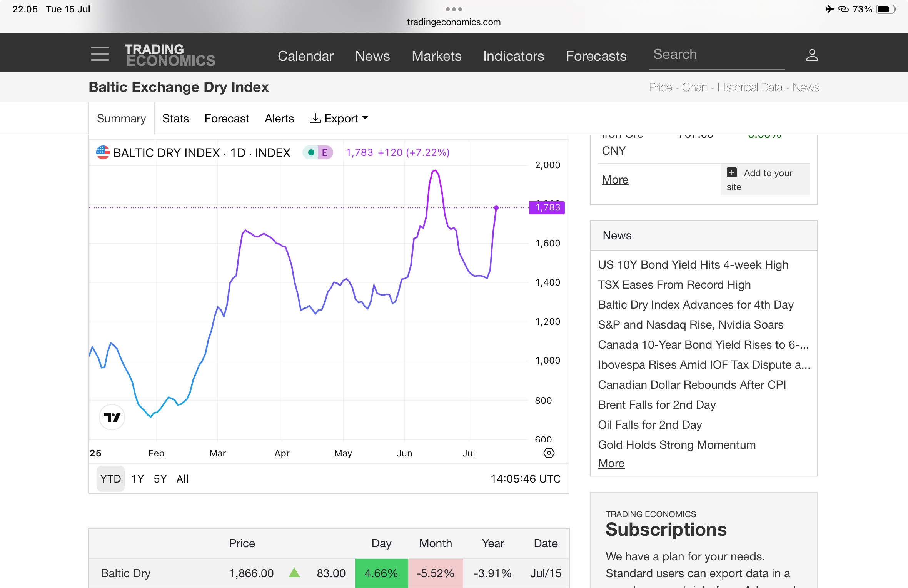
Task: Click the -3.91% year change cell
Action: [492, 573]
